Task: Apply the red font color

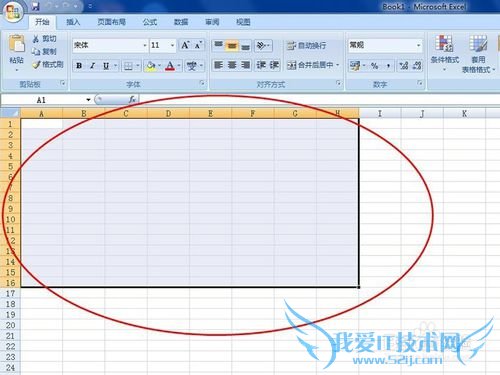Action: click(x=170, y=66)
